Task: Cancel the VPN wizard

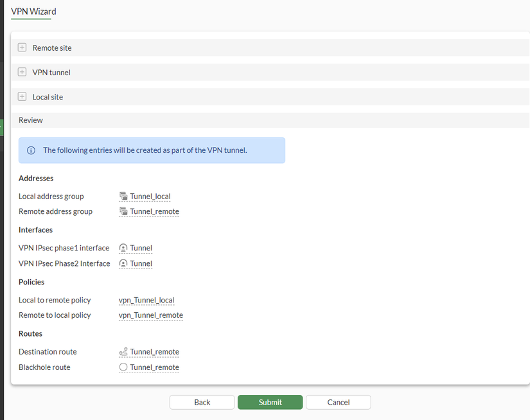Action: point(338,402)
